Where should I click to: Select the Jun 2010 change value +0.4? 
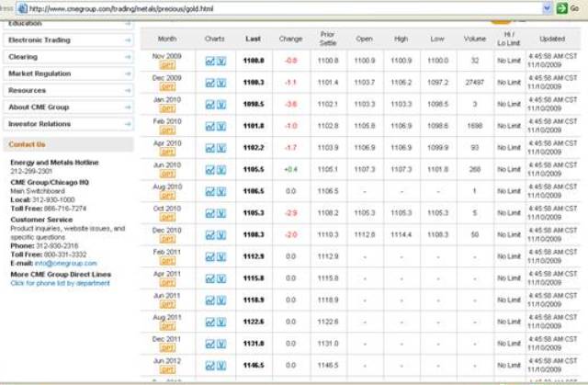click(x=290, y=169)
